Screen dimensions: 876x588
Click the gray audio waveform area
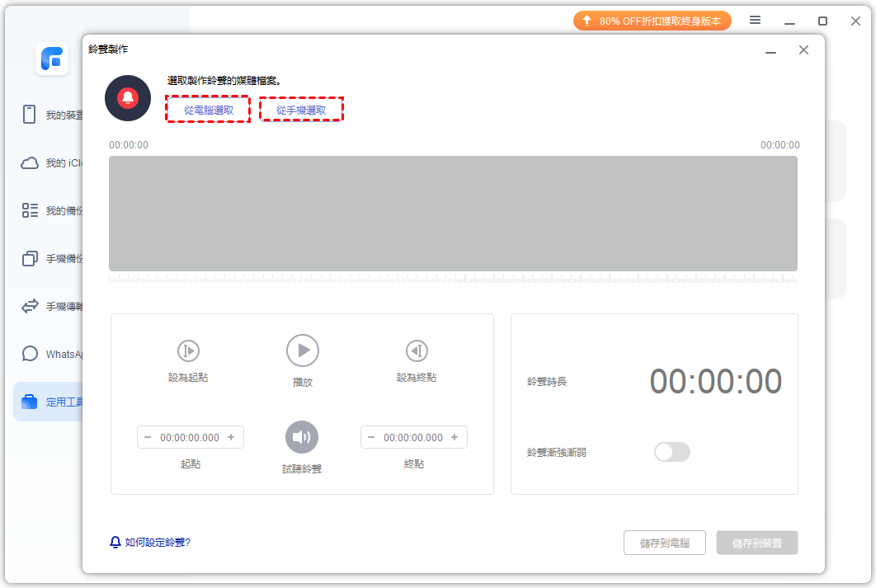click(453, 214)
